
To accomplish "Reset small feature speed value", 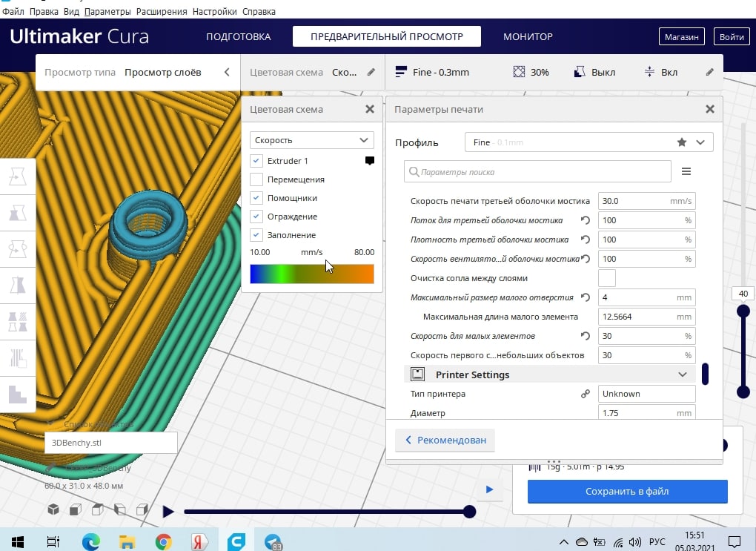I will (x=586, y=336).
